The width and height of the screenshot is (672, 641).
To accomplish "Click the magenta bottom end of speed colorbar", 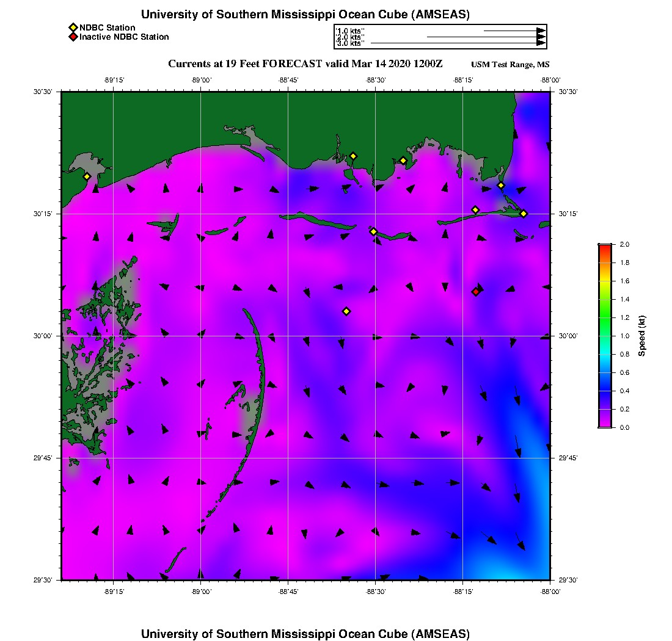I will [x=604, y=425].
